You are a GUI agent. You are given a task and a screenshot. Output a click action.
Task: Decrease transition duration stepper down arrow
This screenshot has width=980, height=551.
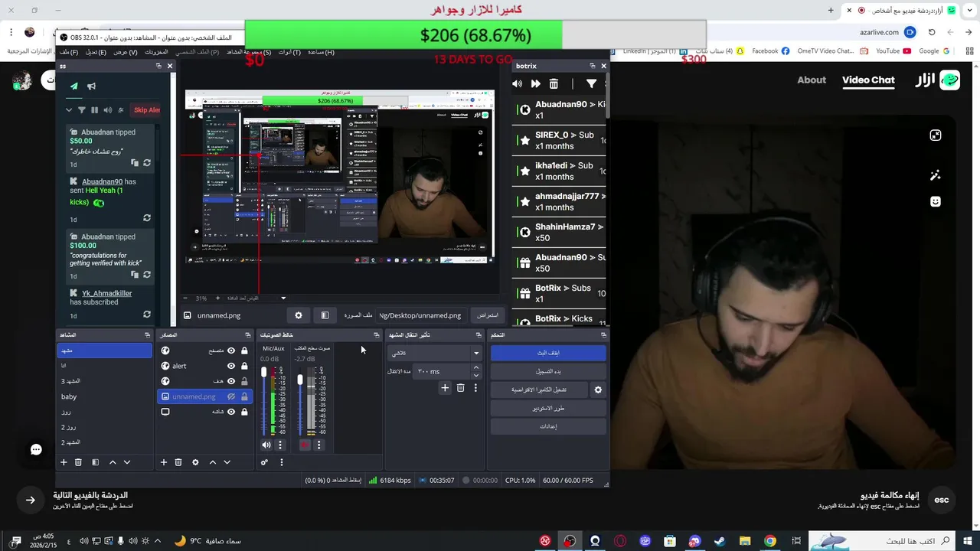pyautogui.click(x=475, y=375)
